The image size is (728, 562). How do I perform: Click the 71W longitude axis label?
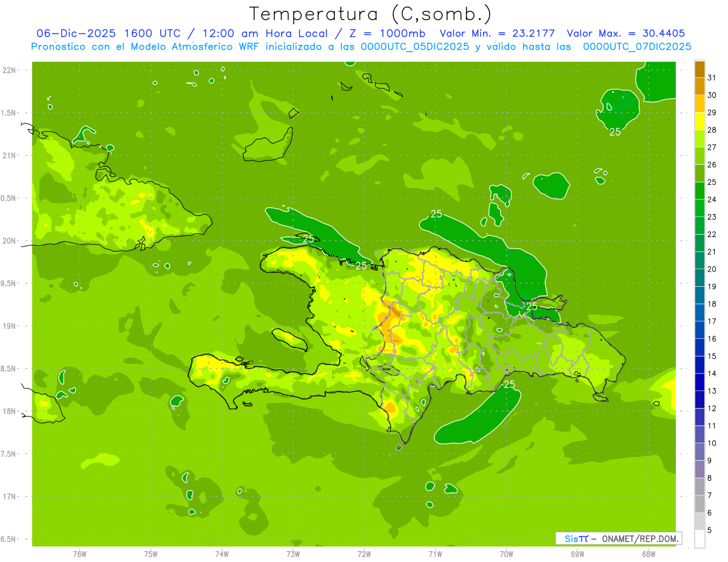(435, 554)
